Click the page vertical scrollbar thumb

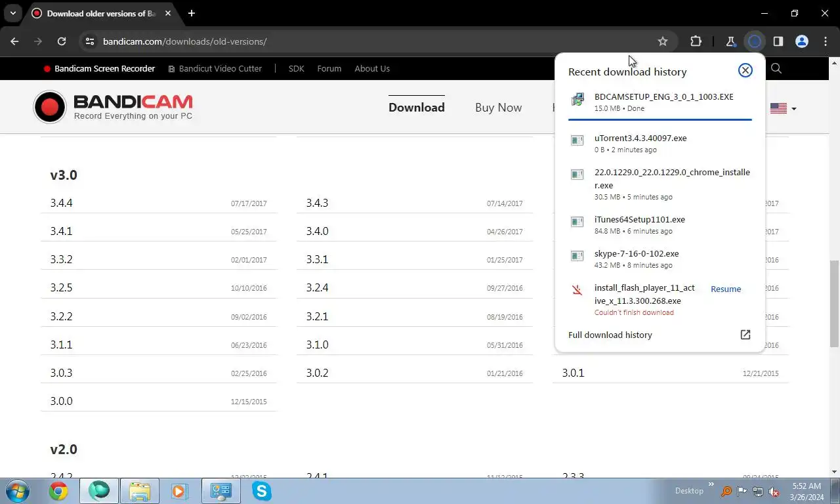tap(834, 303)
